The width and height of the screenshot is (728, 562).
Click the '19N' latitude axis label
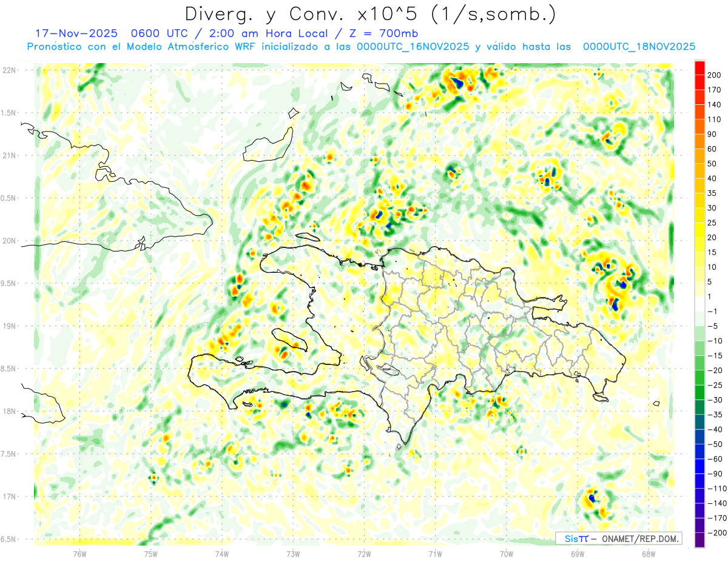[8, 326]
